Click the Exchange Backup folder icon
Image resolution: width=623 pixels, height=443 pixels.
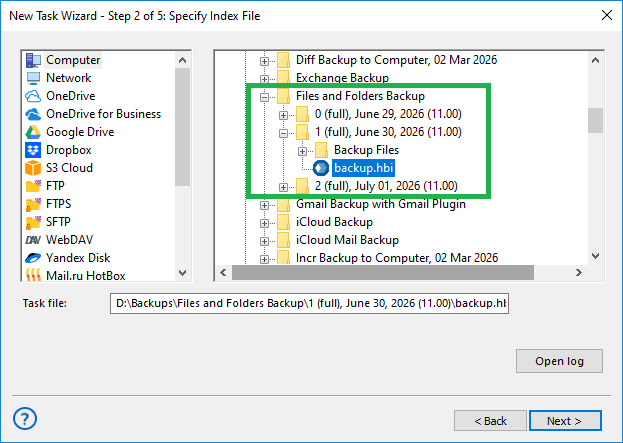283,77
